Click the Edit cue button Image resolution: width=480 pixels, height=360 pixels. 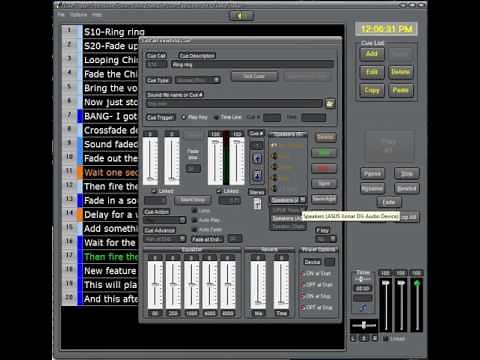(372, 72)
